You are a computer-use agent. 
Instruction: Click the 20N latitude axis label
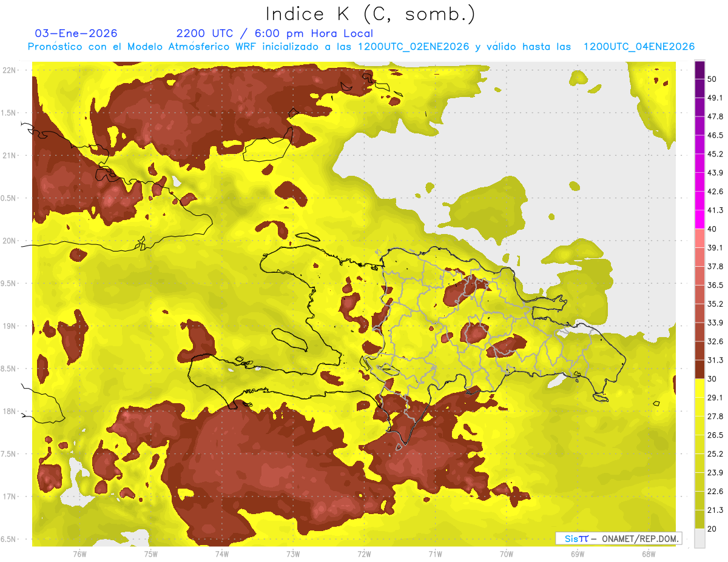[x=9, y=241]
